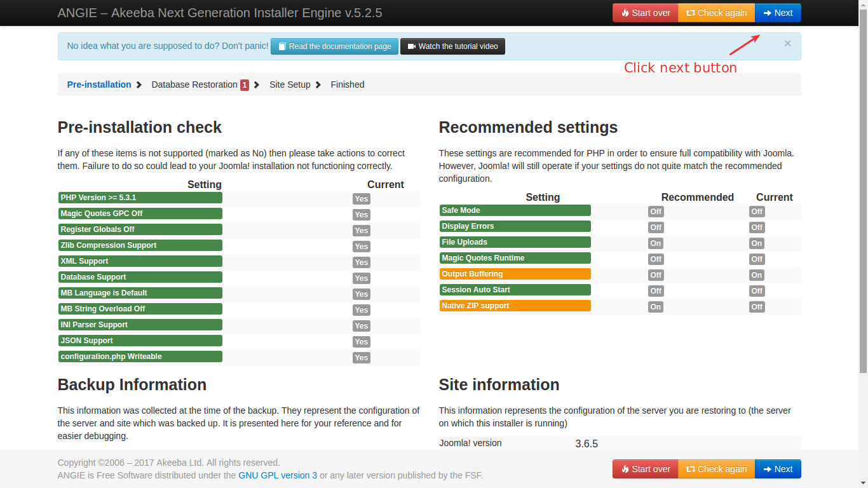Click File Uploads recommended On badge

pos(655,243)
